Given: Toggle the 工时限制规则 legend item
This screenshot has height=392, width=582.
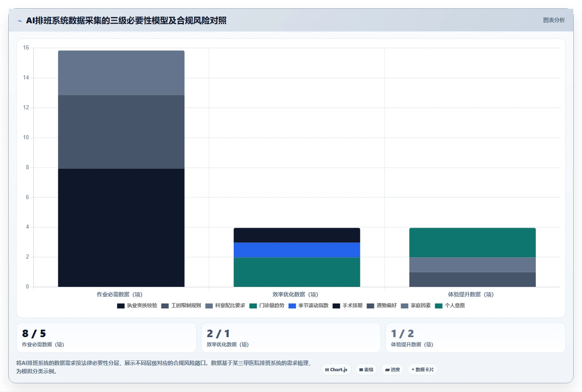Looking at the screenshot, I should point(181,306).
